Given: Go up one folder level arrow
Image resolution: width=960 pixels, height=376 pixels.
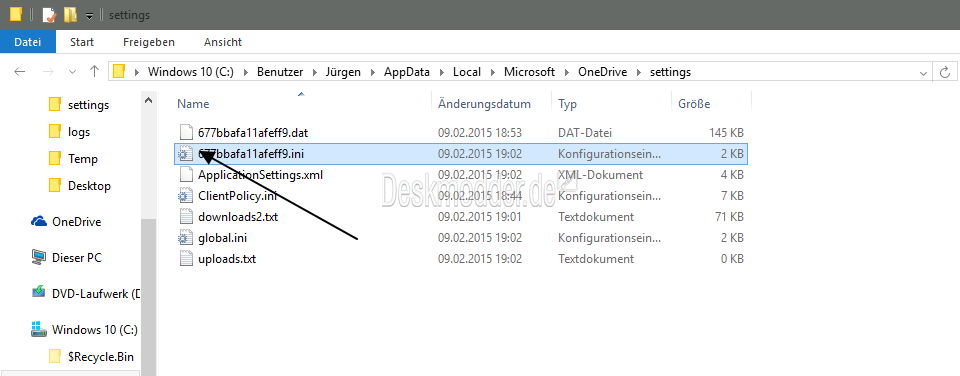Looking at the screenshot, I should [x=94, y=72].
